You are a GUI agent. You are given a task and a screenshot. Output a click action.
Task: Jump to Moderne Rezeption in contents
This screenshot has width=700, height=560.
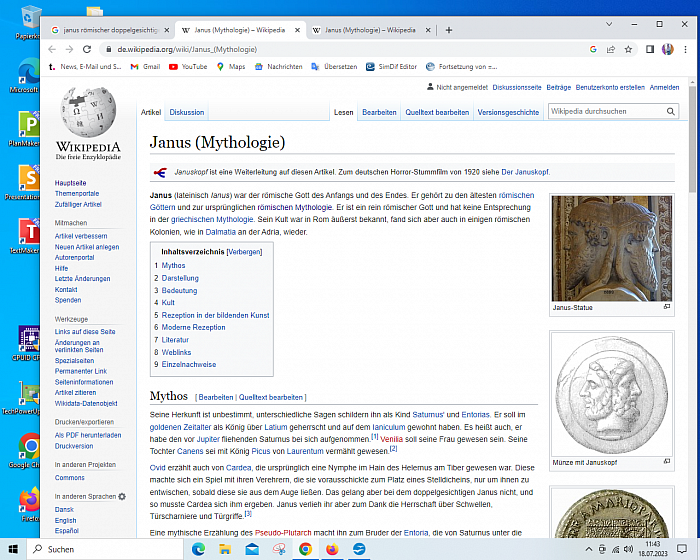click(193, 327)
